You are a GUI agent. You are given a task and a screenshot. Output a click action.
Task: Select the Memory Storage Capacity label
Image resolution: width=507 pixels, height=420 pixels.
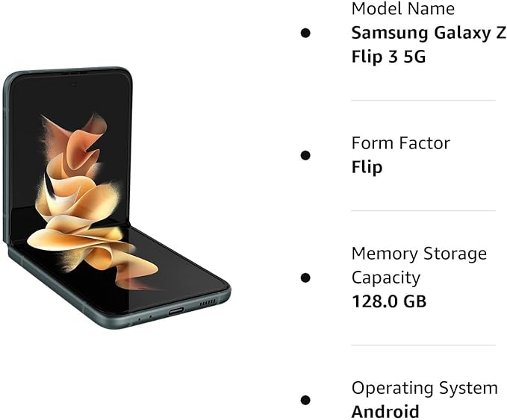[419, 266]
